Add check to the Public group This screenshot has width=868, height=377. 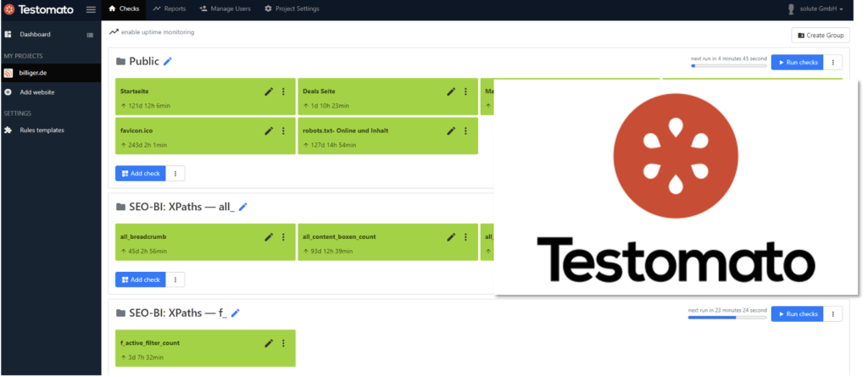coord(141,174)
